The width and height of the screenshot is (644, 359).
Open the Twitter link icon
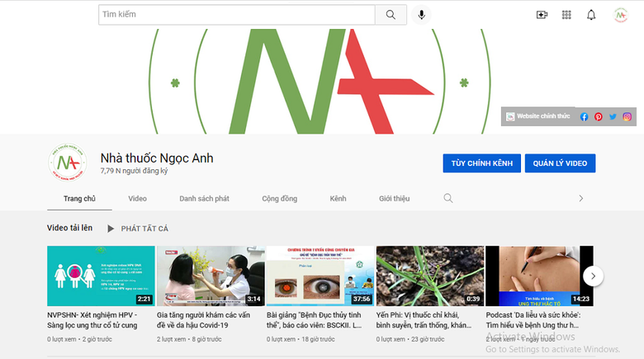(613, 116)
